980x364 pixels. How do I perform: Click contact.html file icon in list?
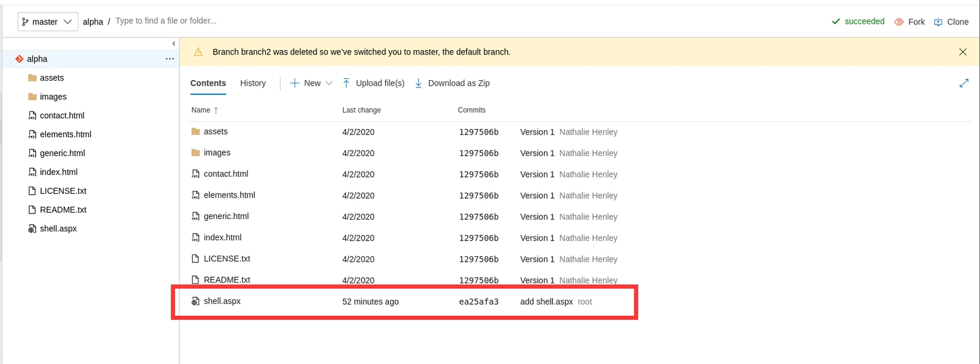tap(195, 174)
